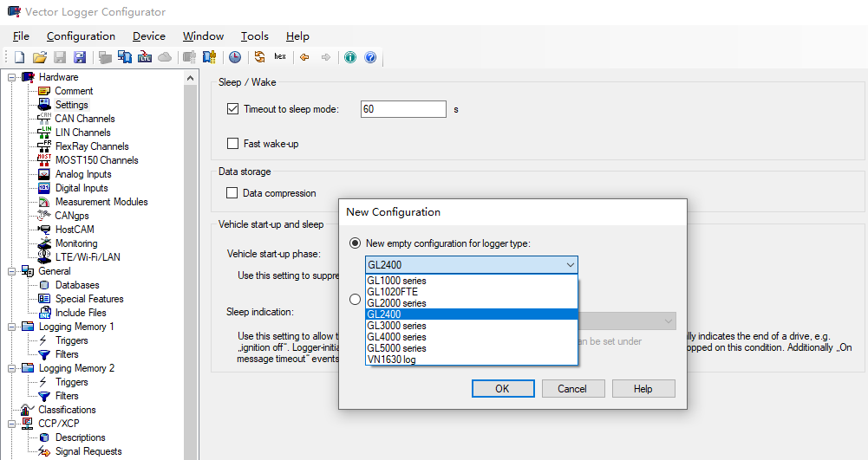Enable the Data compression checkbox
The image size is (868, 460).
point(232,193)
